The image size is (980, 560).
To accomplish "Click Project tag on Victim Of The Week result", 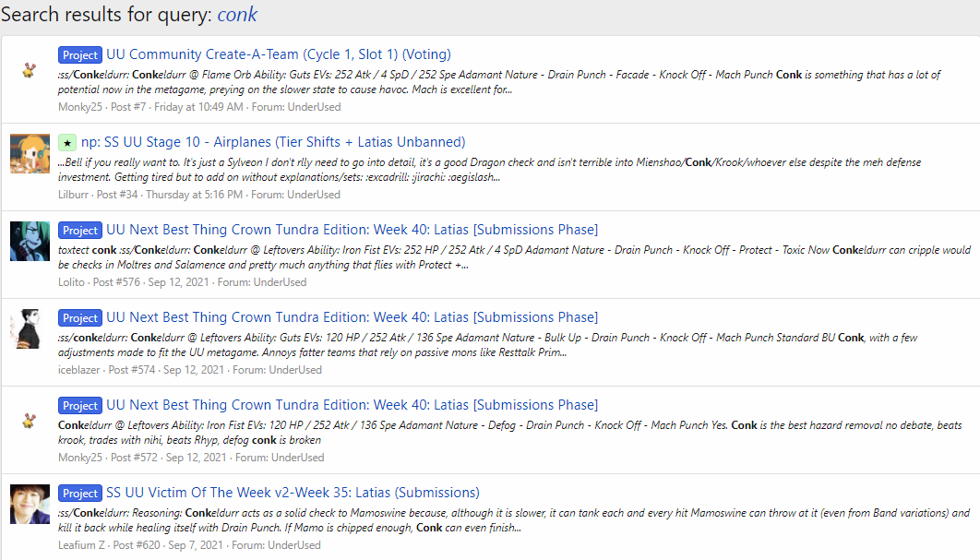I will (x=80, y=494).
